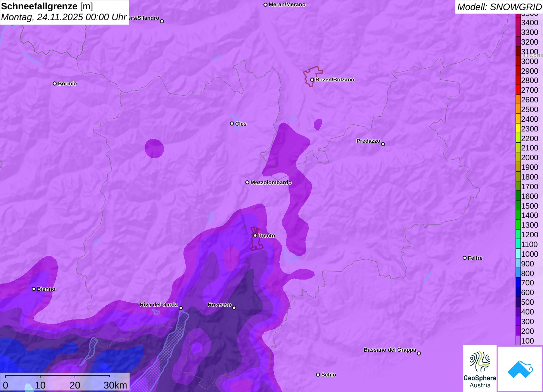Screen dimensions: 543x392
Task: Click the Riva del Garda marker dot
Action: 181,308
